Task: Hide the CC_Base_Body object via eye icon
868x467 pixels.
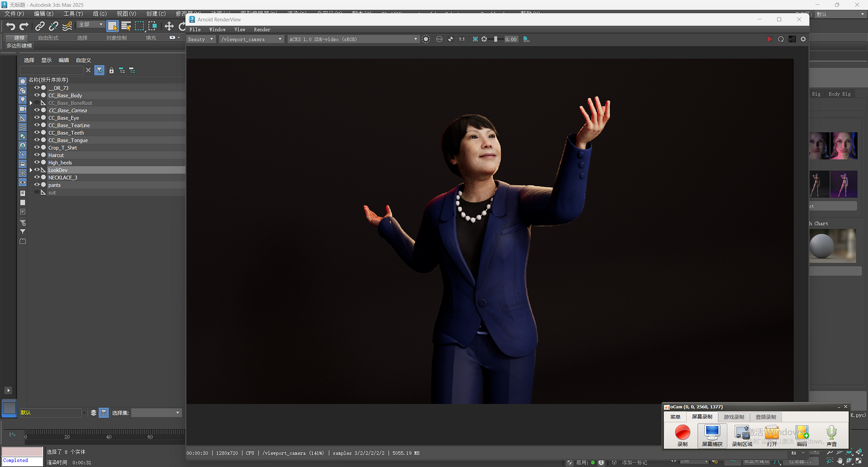Action: pyautogui.click(x=37, y=95)
